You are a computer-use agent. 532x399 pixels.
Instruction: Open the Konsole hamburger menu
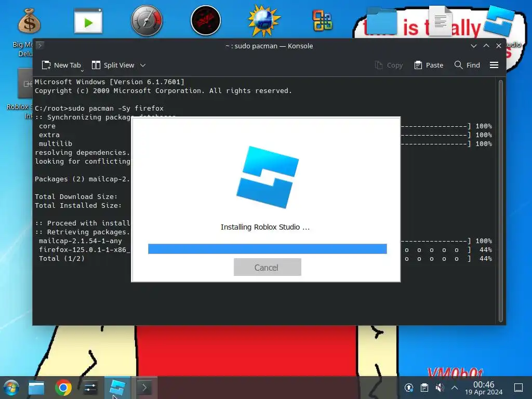[494, 65]
